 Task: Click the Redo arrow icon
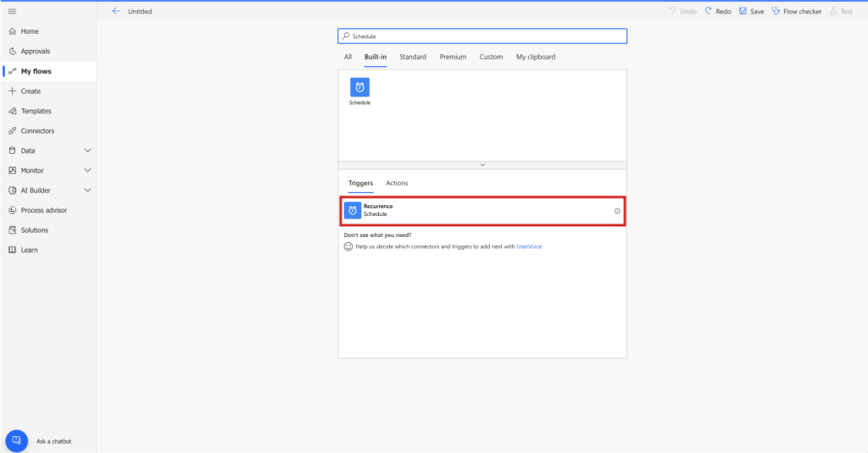point(708,11)
